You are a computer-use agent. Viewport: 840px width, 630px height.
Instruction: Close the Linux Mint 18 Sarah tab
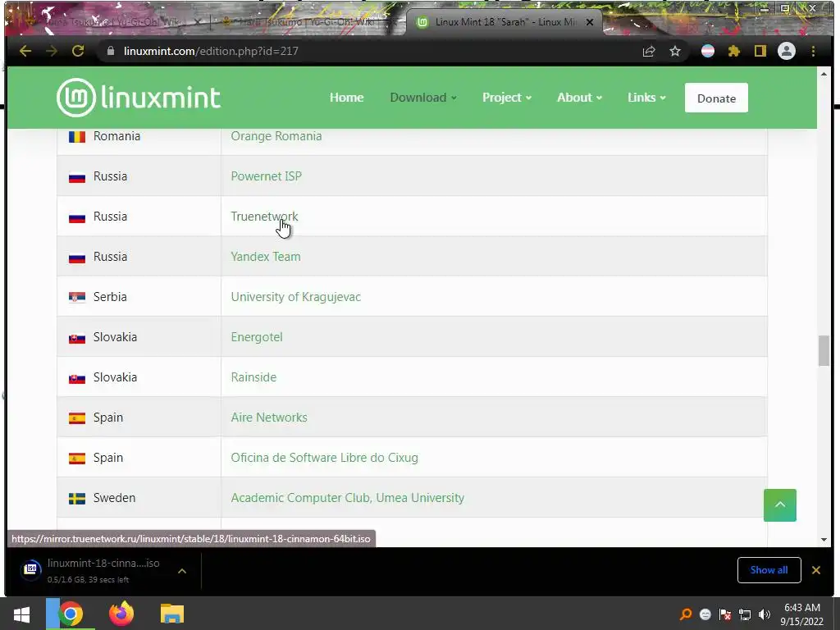[590, 22]
